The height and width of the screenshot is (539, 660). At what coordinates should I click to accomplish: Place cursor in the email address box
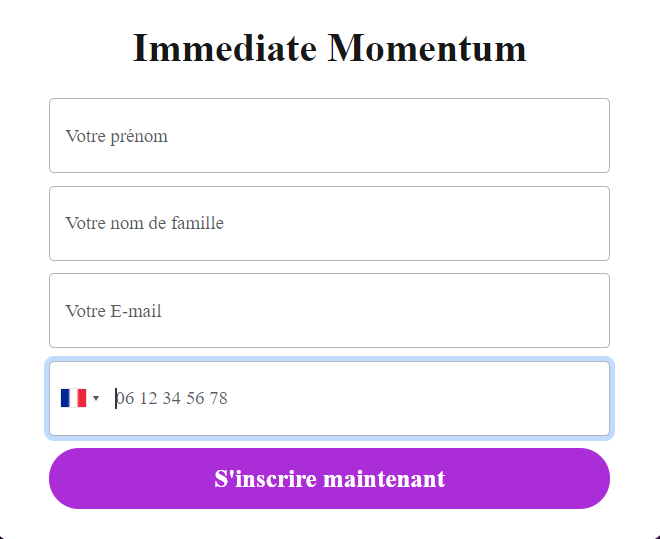(329, 311)
